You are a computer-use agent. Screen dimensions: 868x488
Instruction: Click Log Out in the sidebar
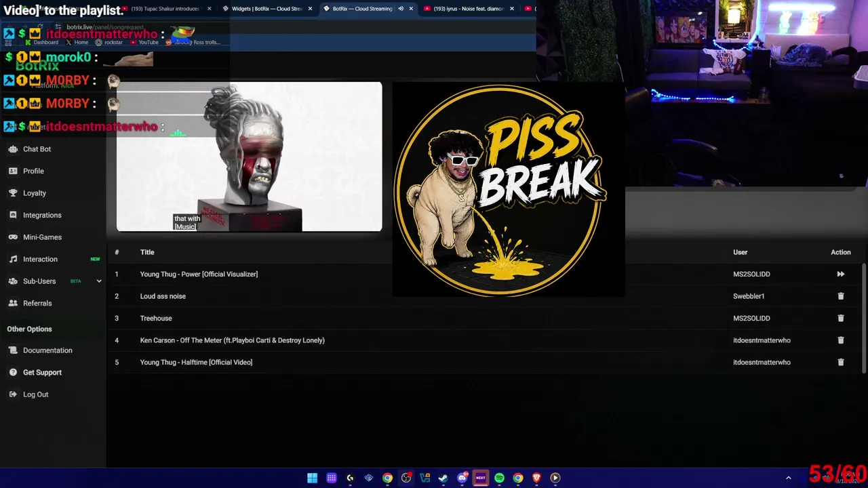(36, 394)
